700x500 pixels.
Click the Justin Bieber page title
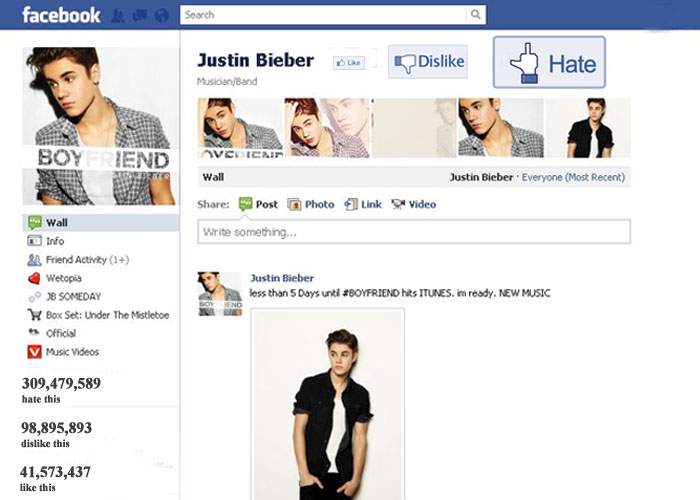click(255, 60)
